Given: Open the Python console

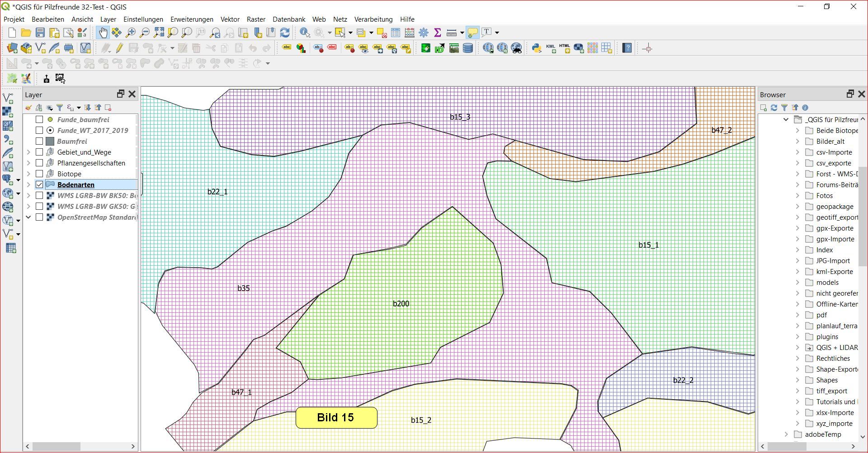Looking at the screenshot, I should pos(536,48).
